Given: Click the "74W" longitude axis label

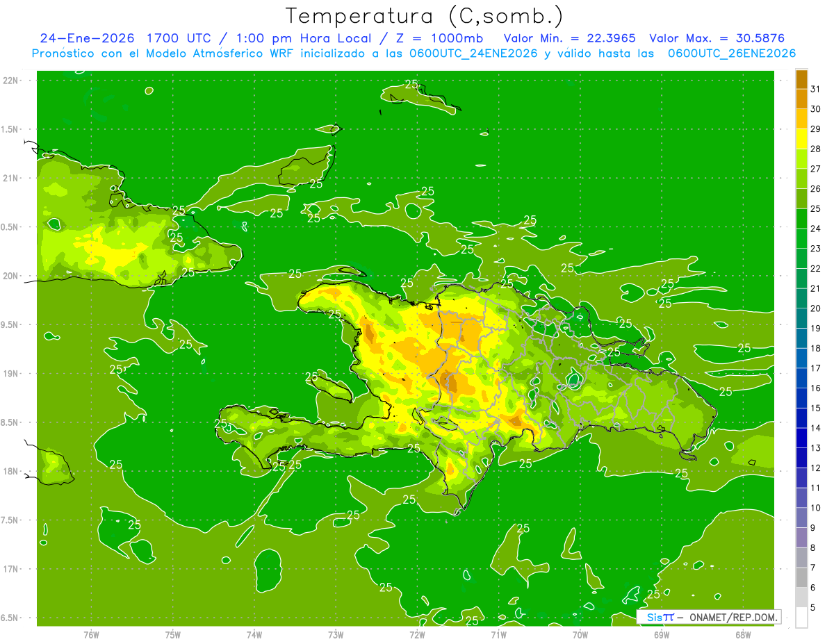Looking at the screenshot, I should click(254, 634).
